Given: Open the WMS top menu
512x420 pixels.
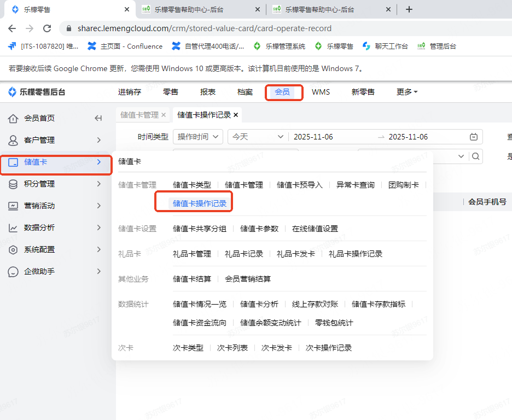Looking at the screenshot, I should (x=321, y=92).
